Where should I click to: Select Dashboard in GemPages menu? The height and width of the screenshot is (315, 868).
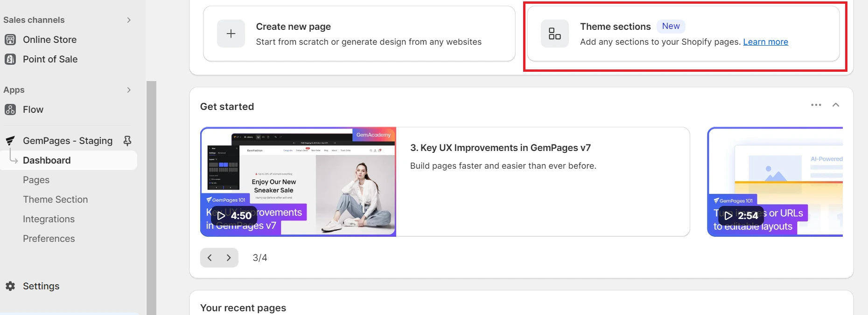coord(69,160)
